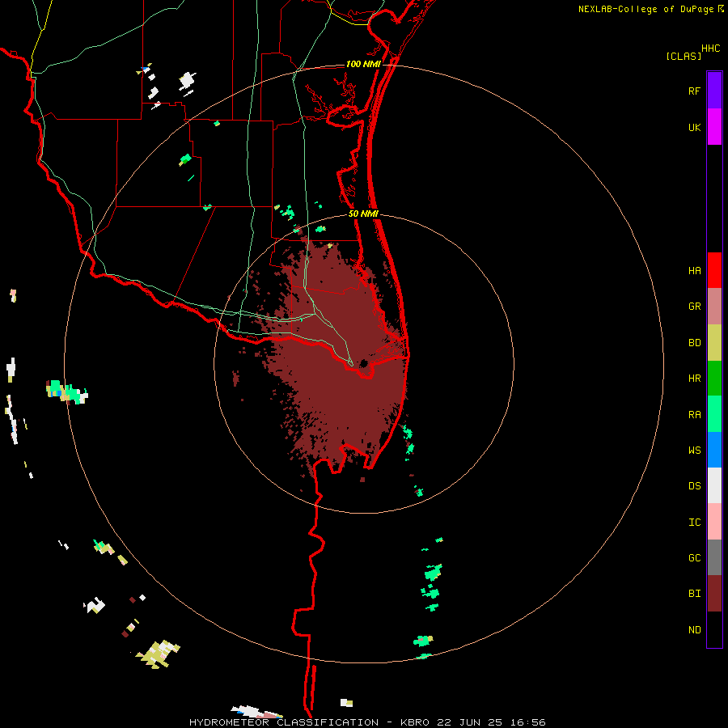The image size is (728, 728).
Task: Click the HA red legend swatch
Action: click(x=714, y=270)
